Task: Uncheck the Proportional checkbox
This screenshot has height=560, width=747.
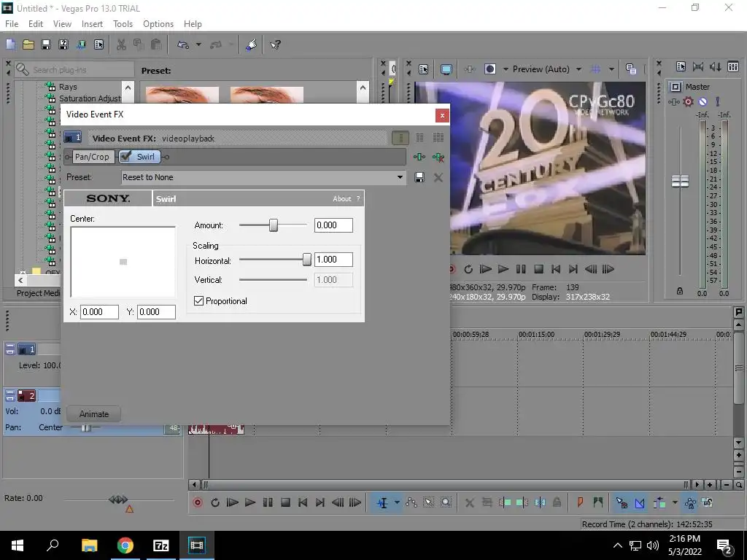Action: [199, 301]
